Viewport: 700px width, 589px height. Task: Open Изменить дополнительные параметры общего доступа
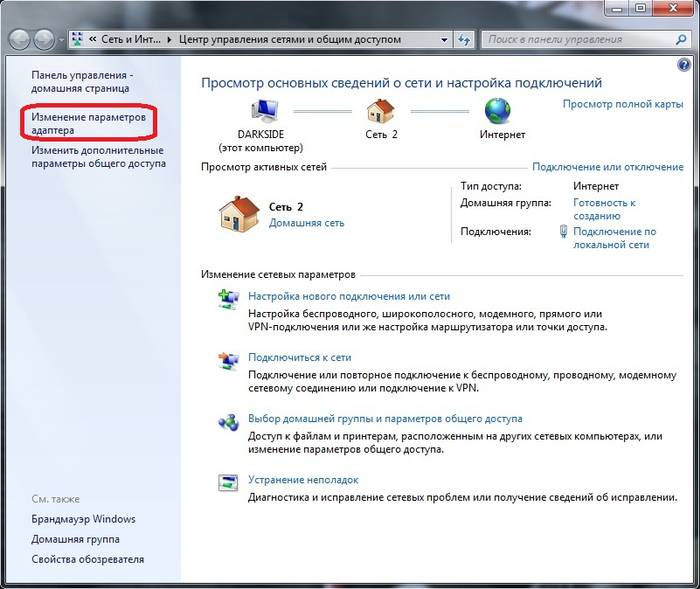tap(98, 157)
